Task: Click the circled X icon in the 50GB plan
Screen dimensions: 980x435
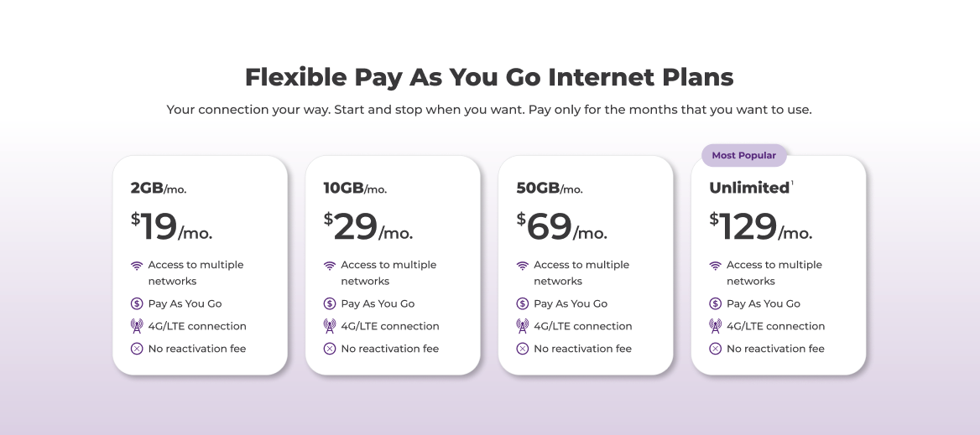Action: point(523,349)
